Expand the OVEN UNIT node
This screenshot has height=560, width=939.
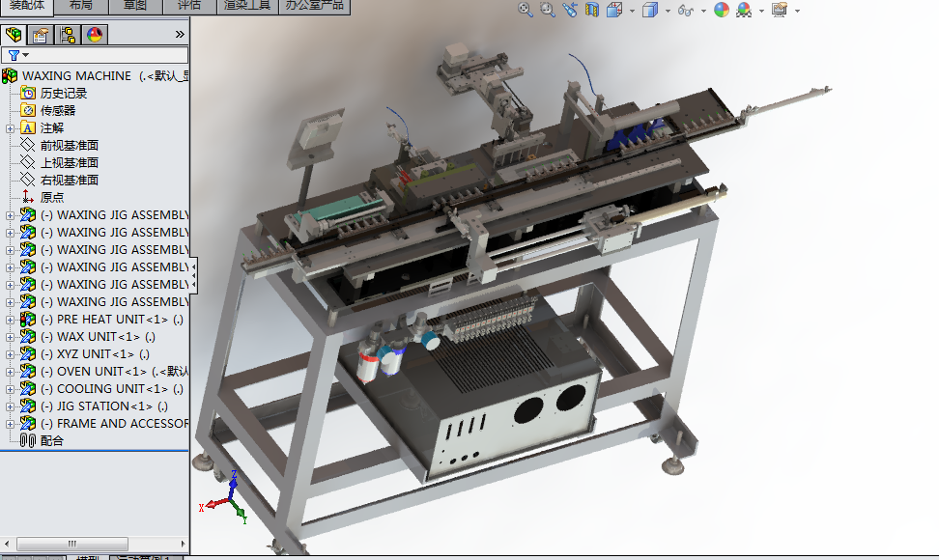[x=11, y=372]
